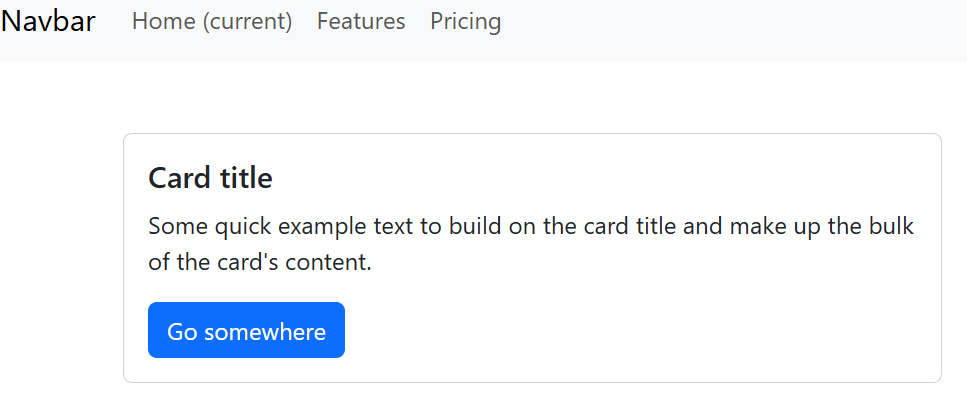Viewport: 967px width, 412px height.
Task: Click the line "of the card's content."
Action: (x=260, y=264)
